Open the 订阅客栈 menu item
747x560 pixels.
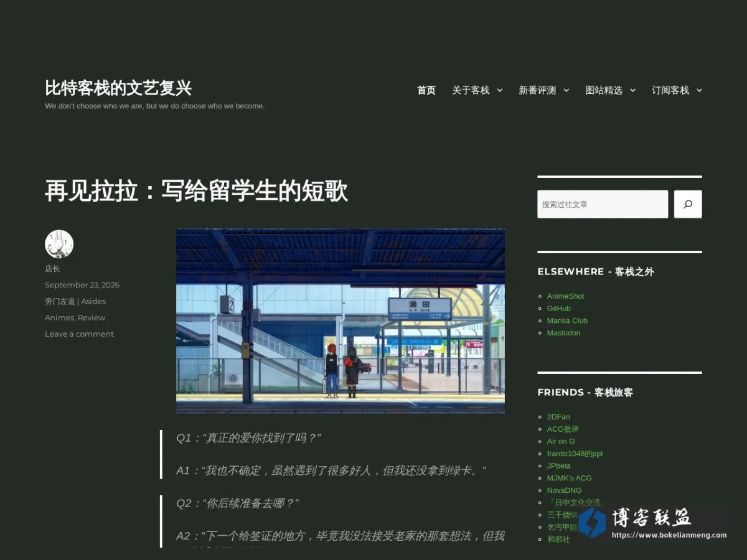click(x=670, y=90)
